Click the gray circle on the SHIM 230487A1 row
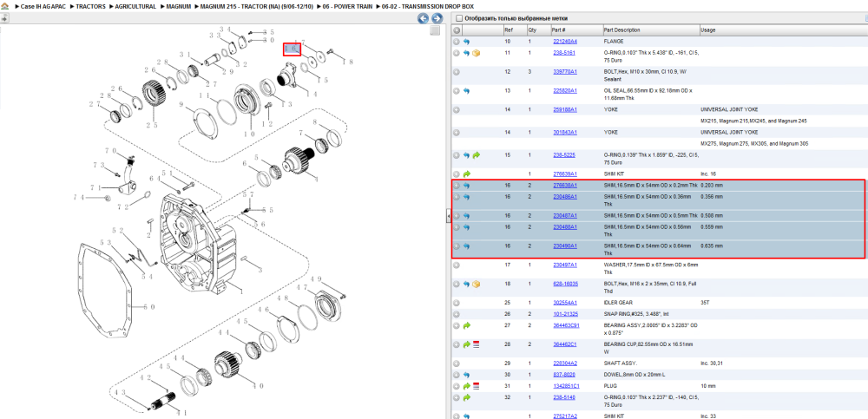This screenshot has width=868, height=419. pyautogui.click(x=457, y=216)
